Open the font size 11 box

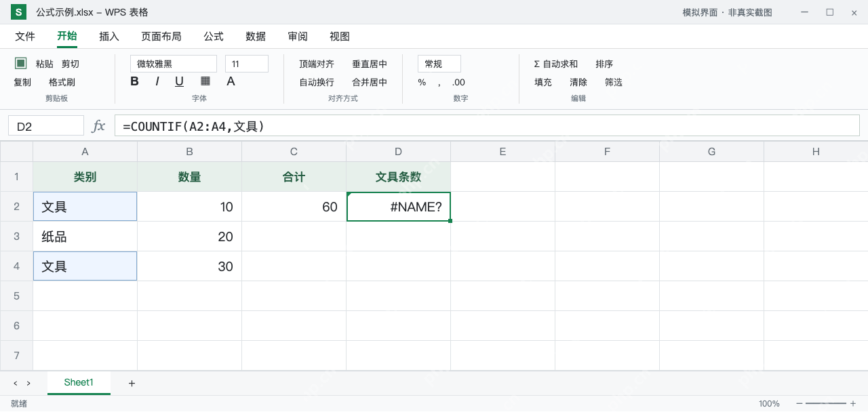[x=247, y=64]
